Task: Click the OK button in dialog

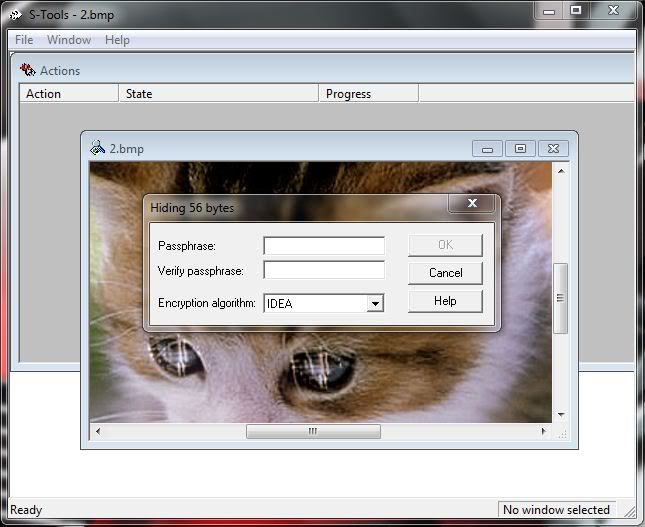Action: pos(445,245)
